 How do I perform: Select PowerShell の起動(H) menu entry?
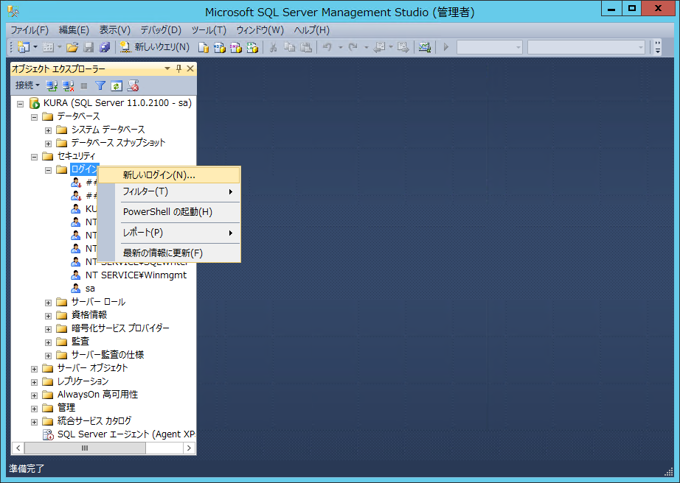[169, 212]
